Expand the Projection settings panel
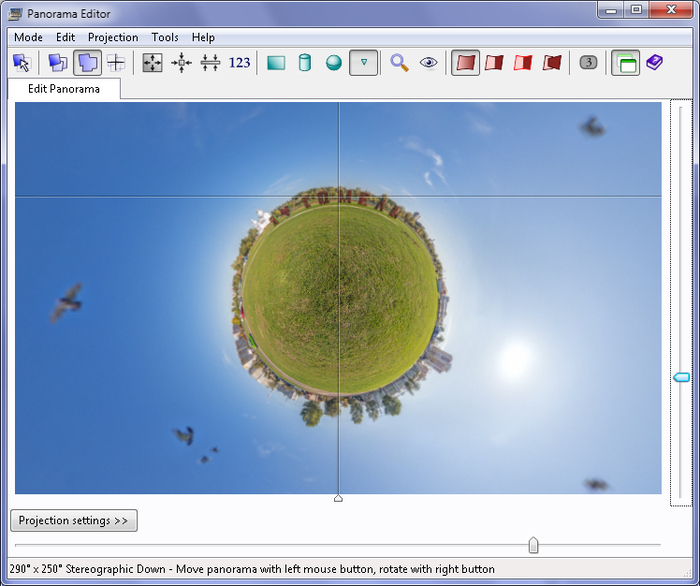 point(73,521)
